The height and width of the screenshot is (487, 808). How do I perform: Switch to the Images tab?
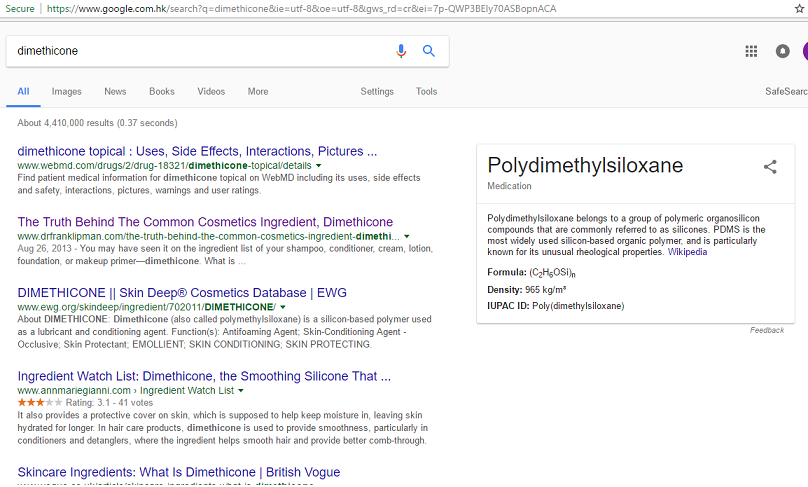click(x=66, y=92)
